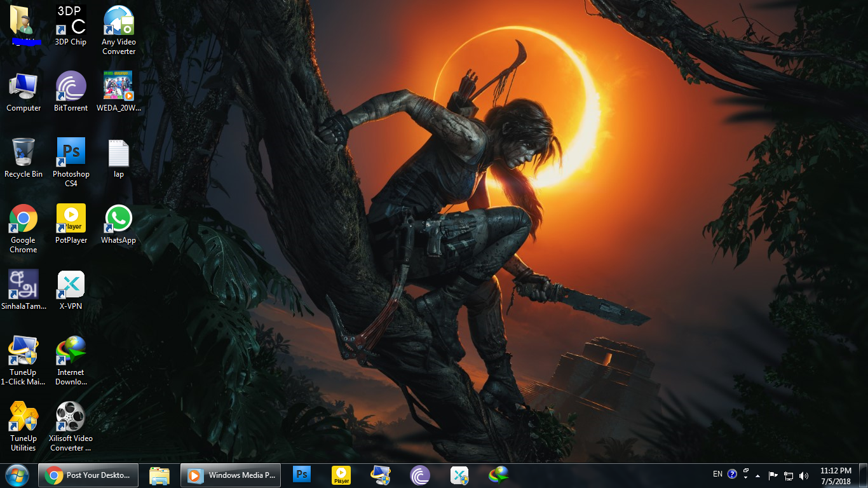Launch TuneUp 1-Click Maintenance from the taskbar

click(x=381, y=475)
